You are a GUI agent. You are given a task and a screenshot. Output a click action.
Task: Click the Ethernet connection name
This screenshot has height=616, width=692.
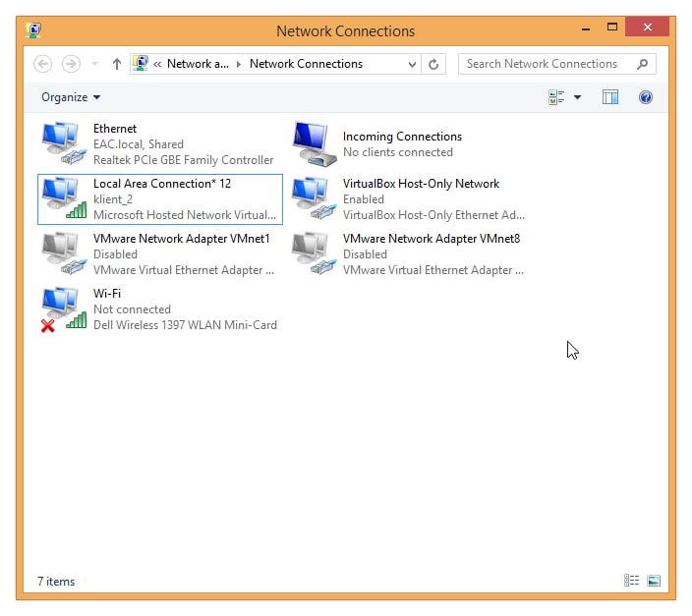tap(115, 129)
